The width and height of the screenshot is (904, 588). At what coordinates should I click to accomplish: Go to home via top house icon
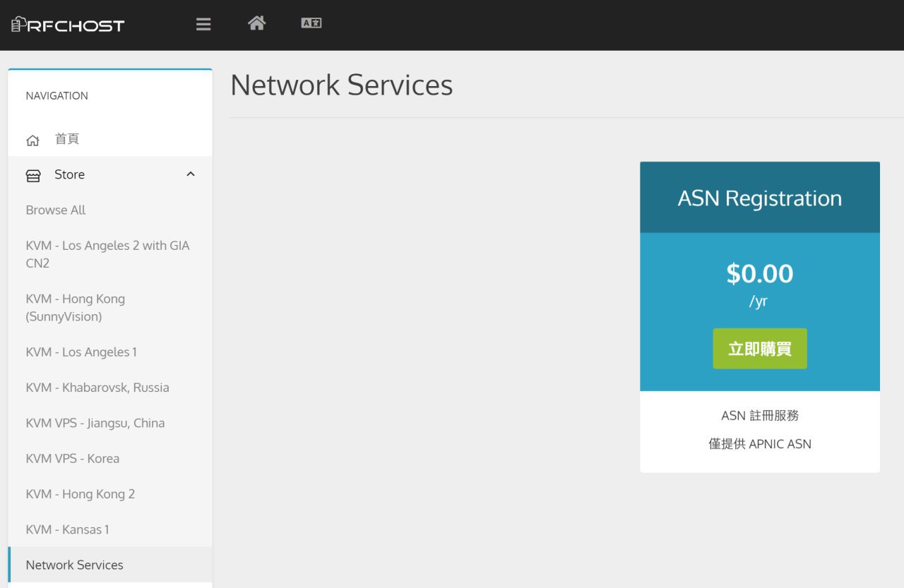click(256, 23)
